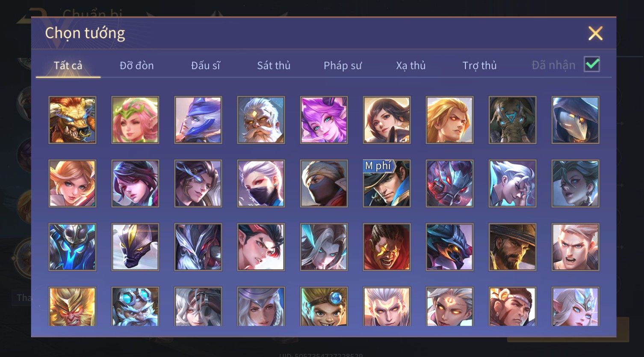Pick the red-faced angry warrior hero

point(387,247)
